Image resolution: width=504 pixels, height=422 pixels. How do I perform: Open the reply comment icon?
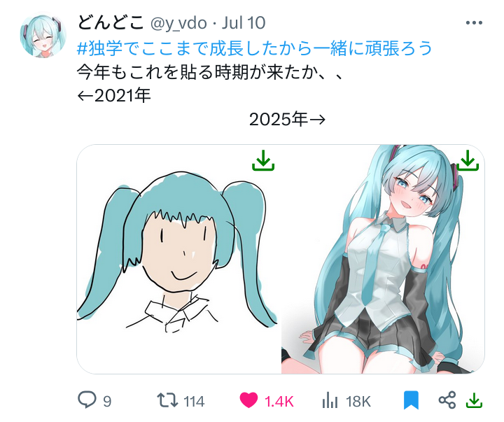coord(87,400)
